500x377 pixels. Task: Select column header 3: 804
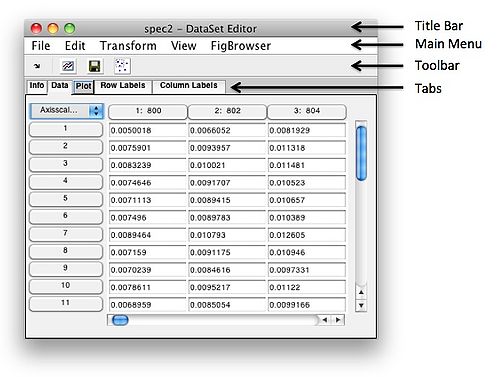[307, 111]
